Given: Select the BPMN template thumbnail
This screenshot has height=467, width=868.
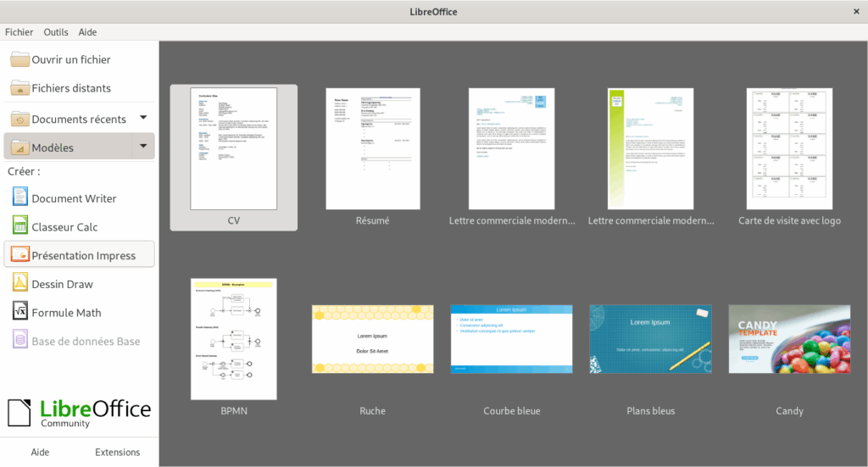Looking at the screenshot, I should pyautogui.click(x=234, y=339).
